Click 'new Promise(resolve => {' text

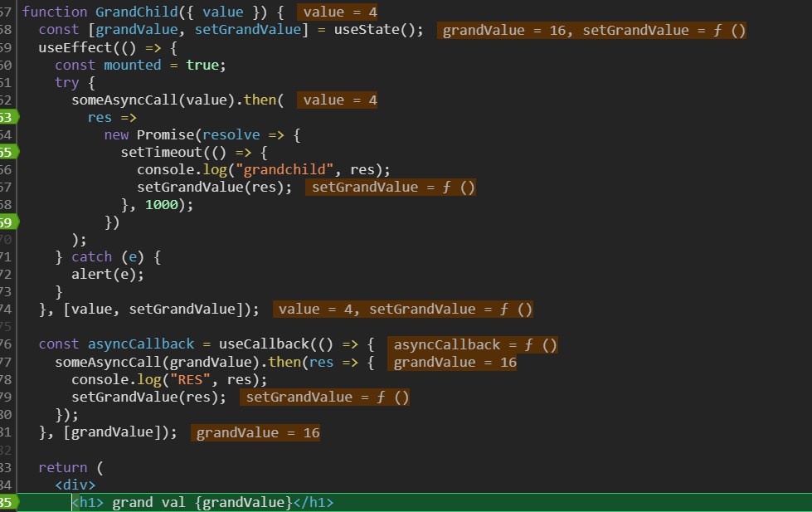(202, 135)
